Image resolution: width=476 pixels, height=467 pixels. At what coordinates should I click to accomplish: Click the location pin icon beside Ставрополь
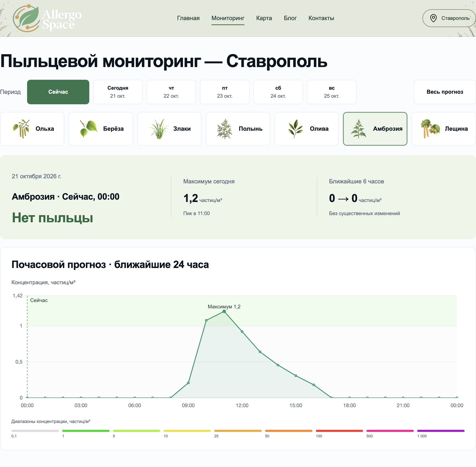pyautogui.click(x=433, y=18)
